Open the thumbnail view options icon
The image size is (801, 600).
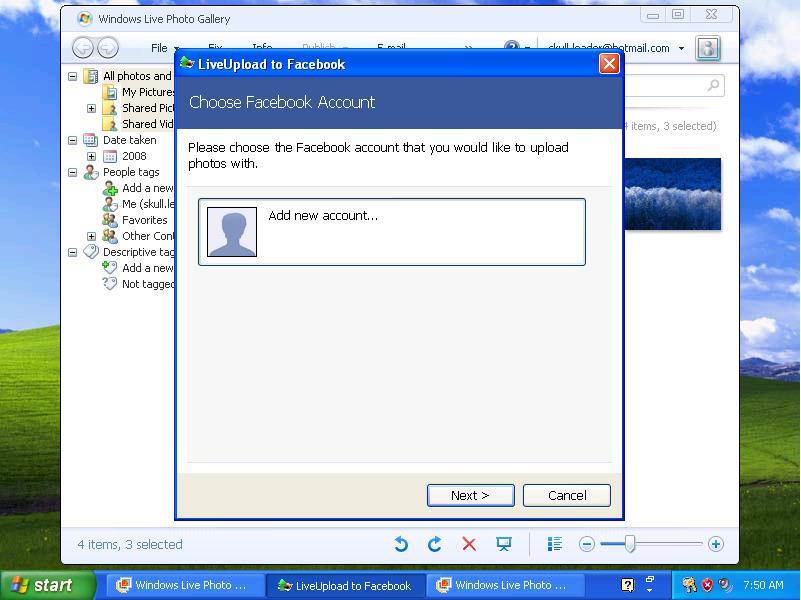[x=555, y=544]
